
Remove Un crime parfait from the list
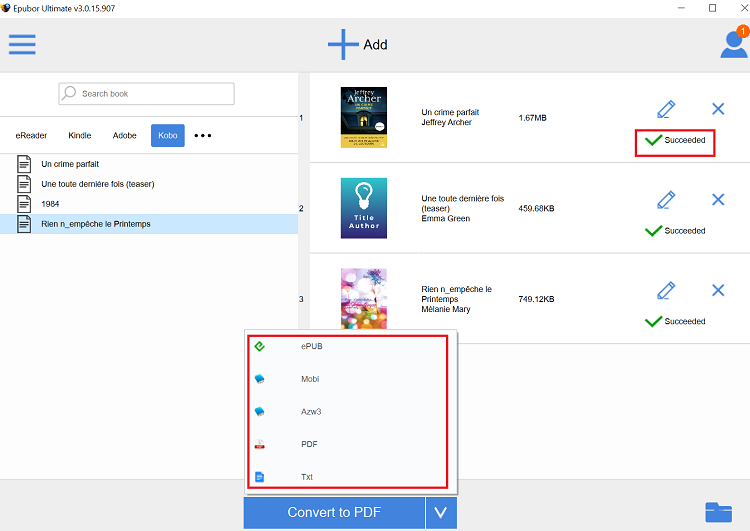pyautogui.click(x=717, y=109)
